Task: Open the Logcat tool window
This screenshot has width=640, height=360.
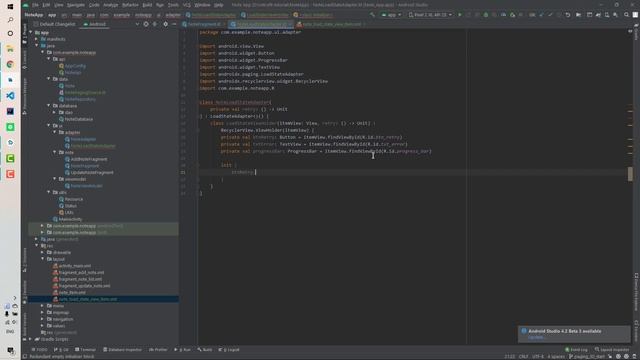Action: (x=229, y=350)
